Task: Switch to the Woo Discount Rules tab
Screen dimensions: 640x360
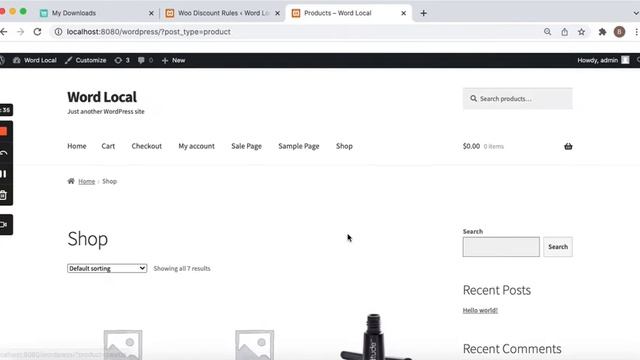Action: (223, 13)
